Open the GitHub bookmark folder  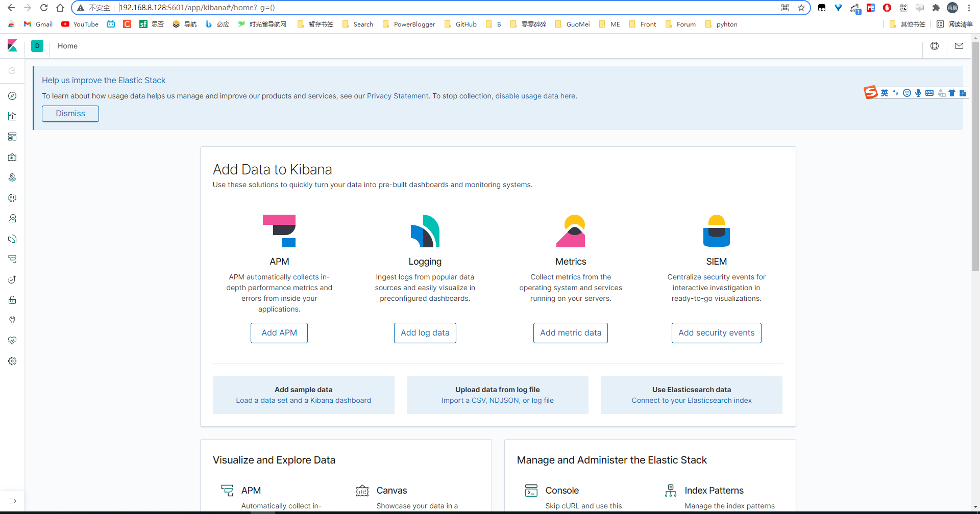pyautogui.click(x=460, y=24)
